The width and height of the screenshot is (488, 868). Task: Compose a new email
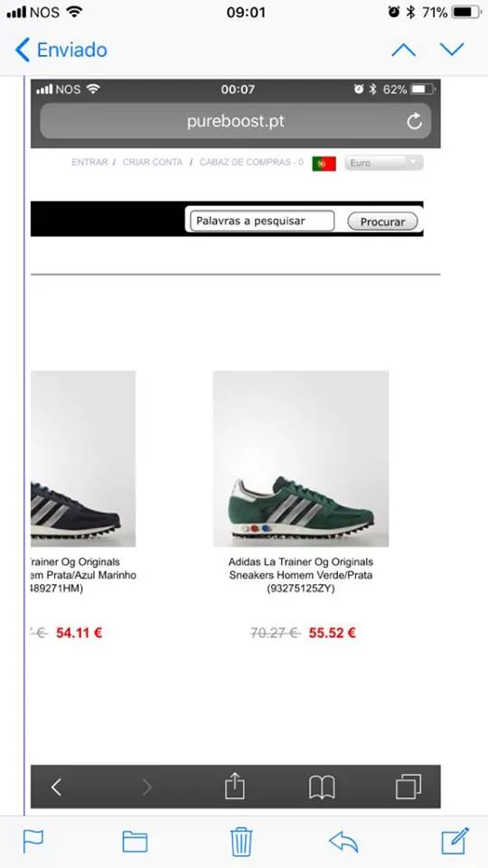[x=455, y=841]
